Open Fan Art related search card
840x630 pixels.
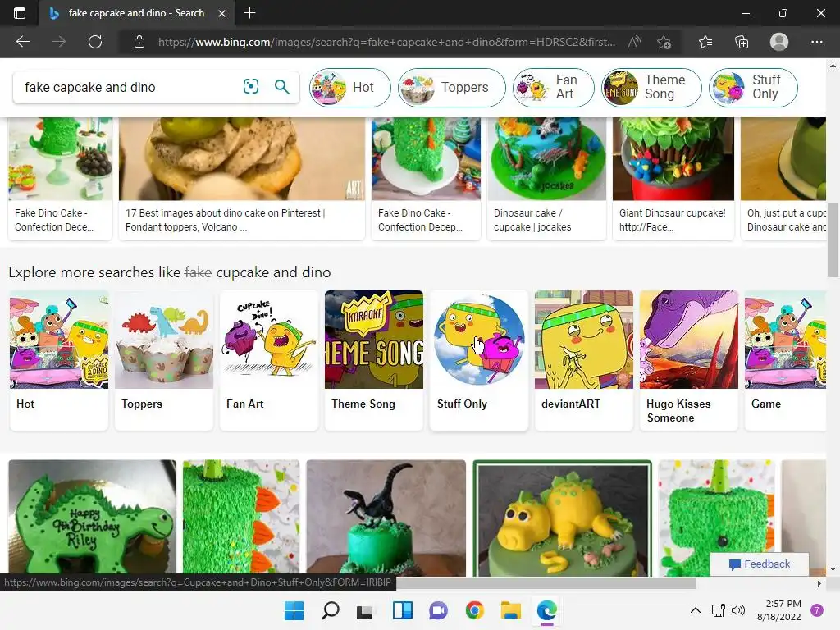click(x=269, y=360)
